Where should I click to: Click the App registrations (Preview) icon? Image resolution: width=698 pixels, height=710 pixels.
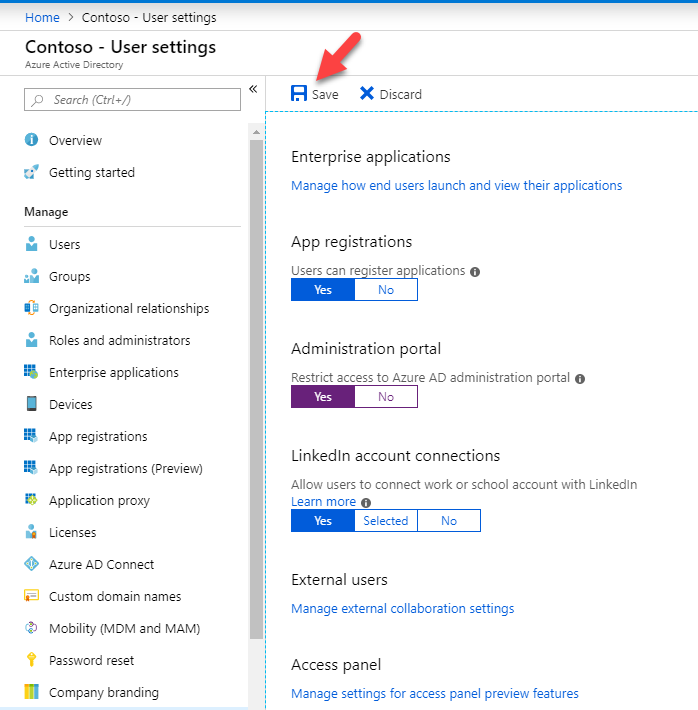click(x=31, y=468)
